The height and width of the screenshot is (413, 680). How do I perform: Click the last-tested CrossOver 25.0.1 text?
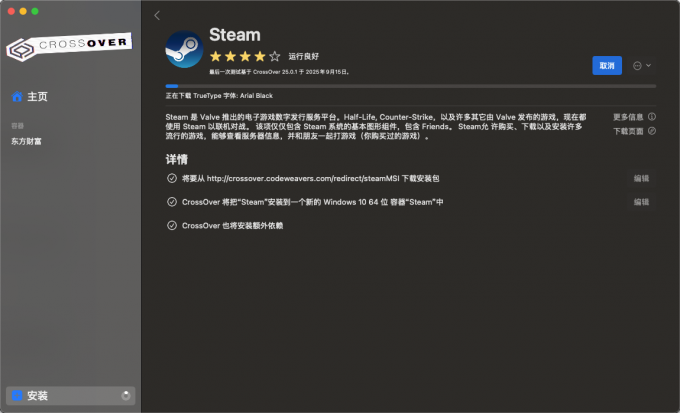(x=280, y=72)
